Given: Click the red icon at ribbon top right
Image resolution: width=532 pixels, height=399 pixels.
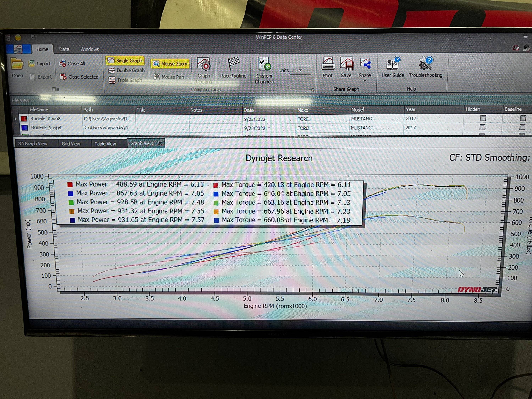Looking at the screenshot, I should pos(516,48).
